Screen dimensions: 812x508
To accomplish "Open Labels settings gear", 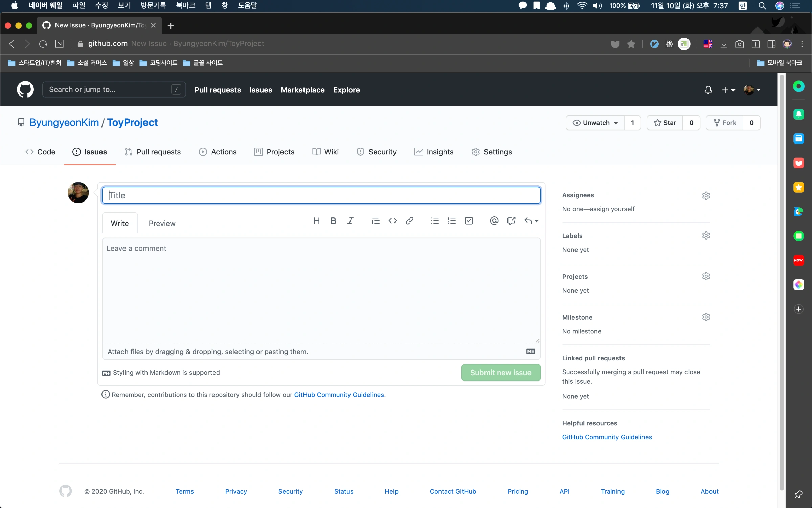I will click(x=706, y=235).
